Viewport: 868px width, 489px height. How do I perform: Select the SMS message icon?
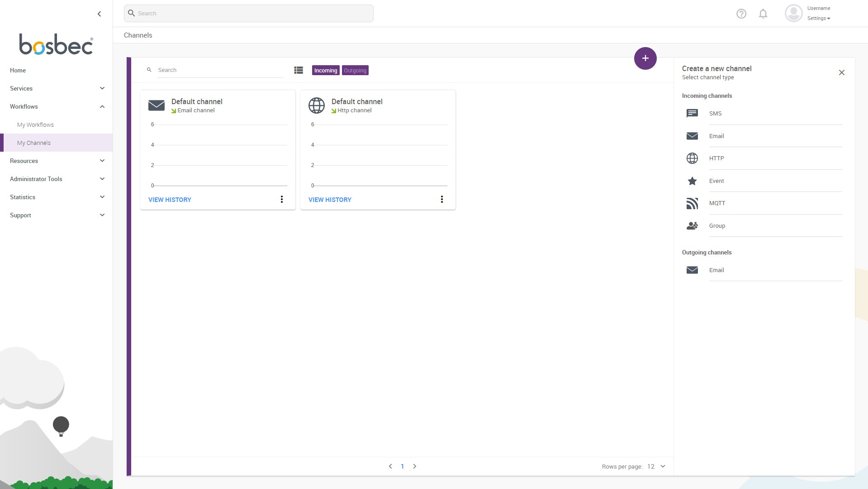pos(692,113)
